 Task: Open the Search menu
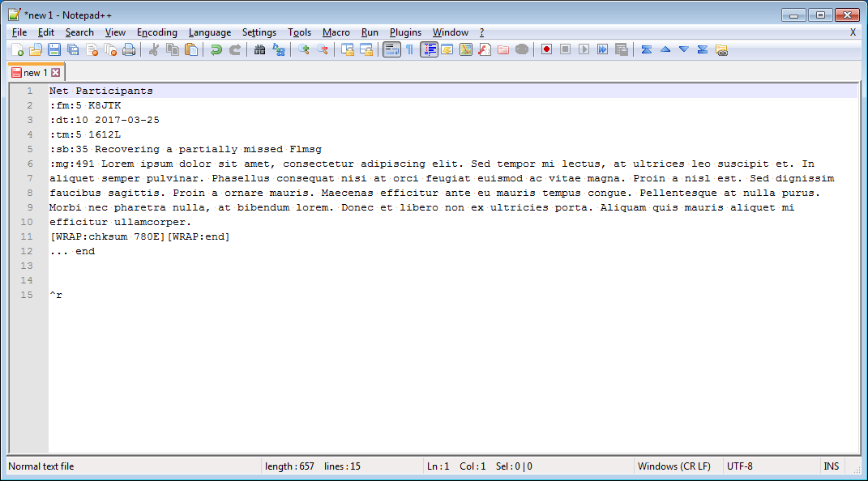pyautogui.click(x=79, y=32)
